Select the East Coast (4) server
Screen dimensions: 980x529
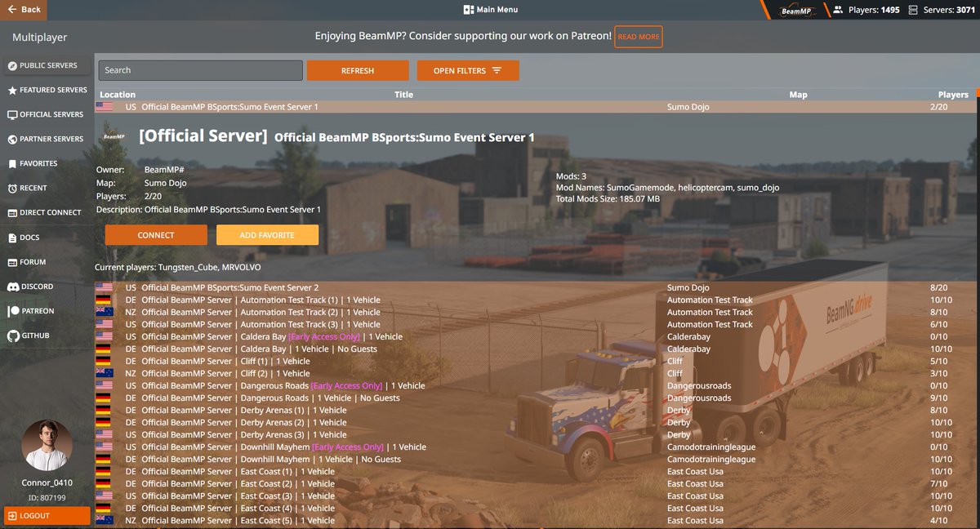point(535,508)
